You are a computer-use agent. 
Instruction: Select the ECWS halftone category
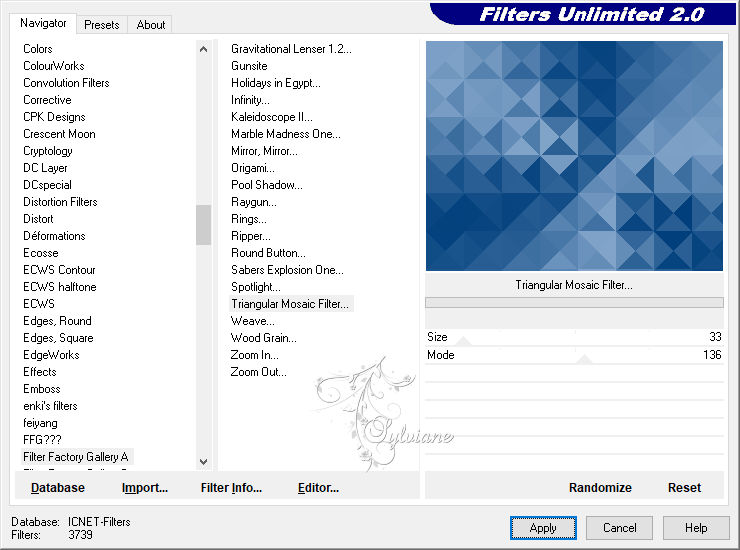click(x=60, y=287)
